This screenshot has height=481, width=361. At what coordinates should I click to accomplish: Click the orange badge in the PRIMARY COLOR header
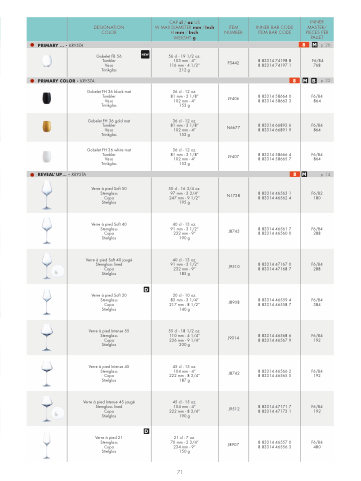click(x=294, y=81)
